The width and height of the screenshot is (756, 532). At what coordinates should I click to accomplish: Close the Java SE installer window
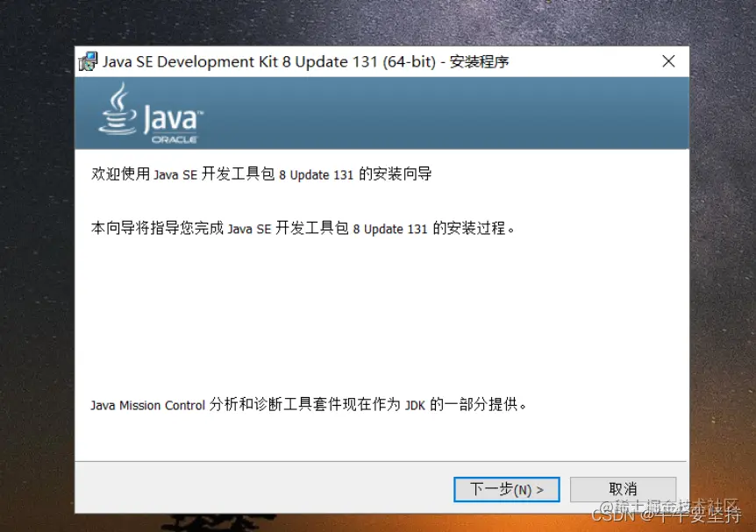(668, 61)
